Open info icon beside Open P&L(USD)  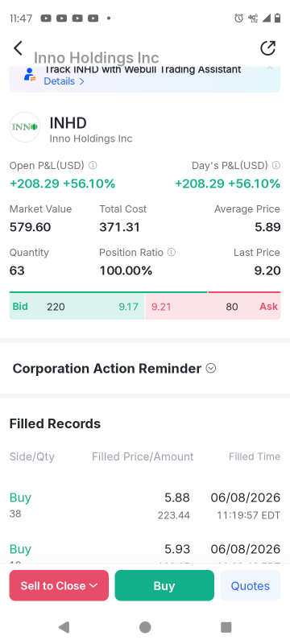(x=93, y=165)
